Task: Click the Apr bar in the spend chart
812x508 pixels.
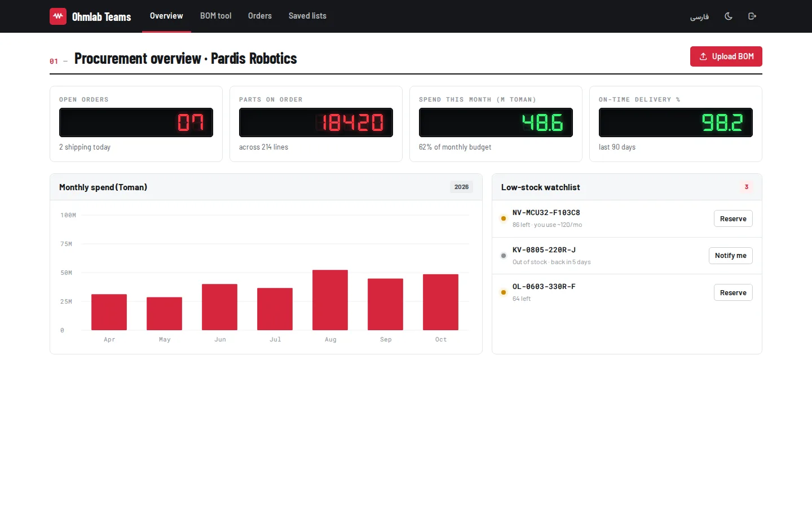Action: coord(109,312)
